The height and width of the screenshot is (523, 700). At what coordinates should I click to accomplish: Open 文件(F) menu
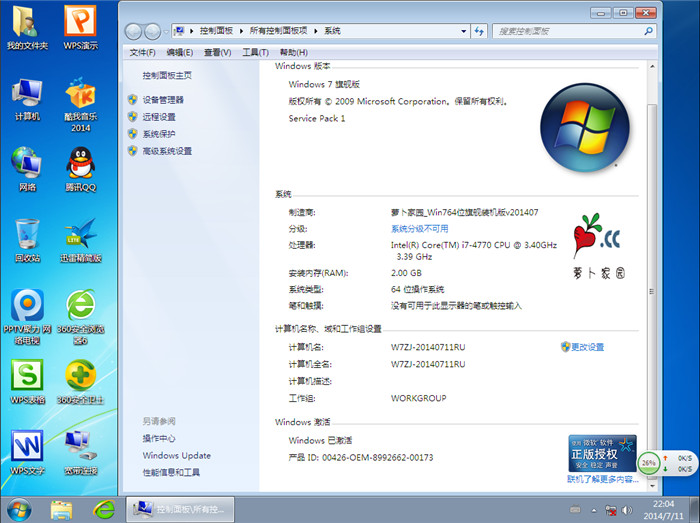tap(142, 52)
